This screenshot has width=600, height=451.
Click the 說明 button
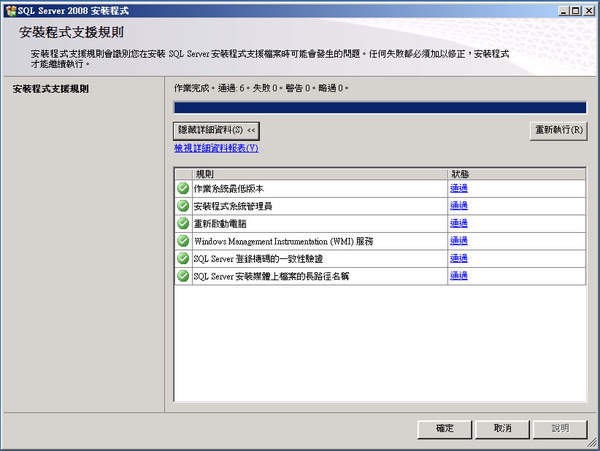pos(560,429)
